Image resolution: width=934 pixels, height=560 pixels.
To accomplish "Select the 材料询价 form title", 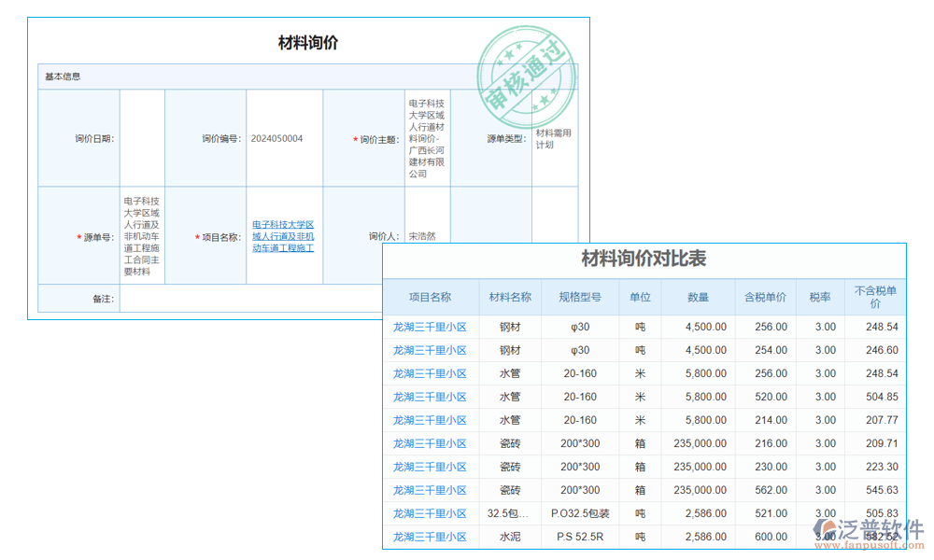I will click(x=308, y=41).
